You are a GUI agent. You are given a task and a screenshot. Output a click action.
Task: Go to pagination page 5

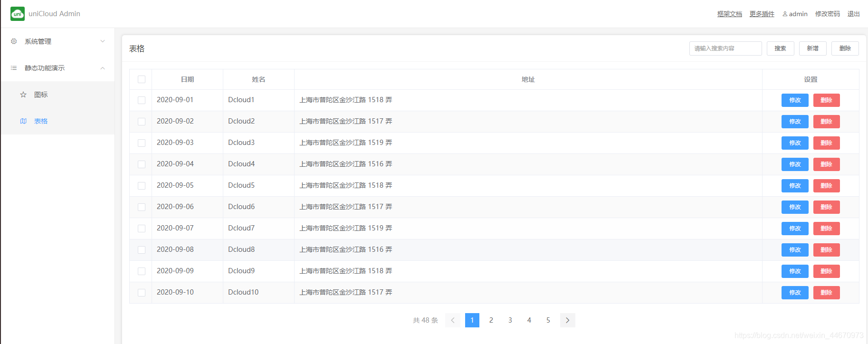(x=548, y=320)
